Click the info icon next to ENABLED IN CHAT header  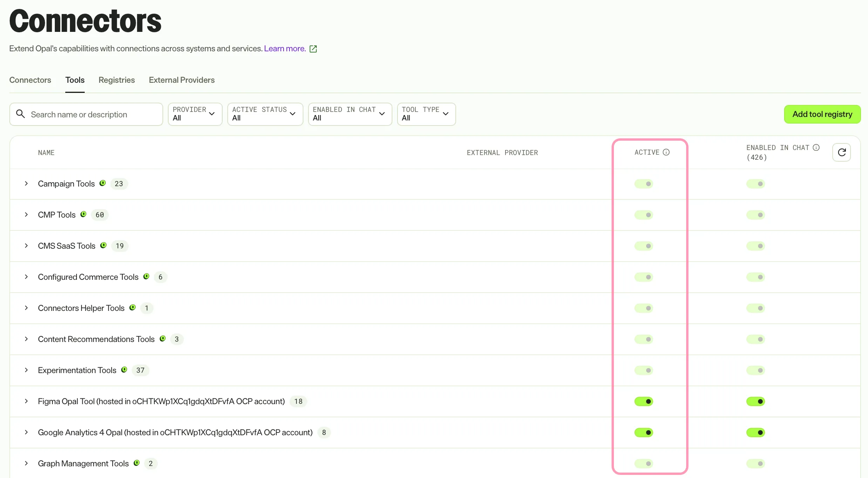point(816,148)
